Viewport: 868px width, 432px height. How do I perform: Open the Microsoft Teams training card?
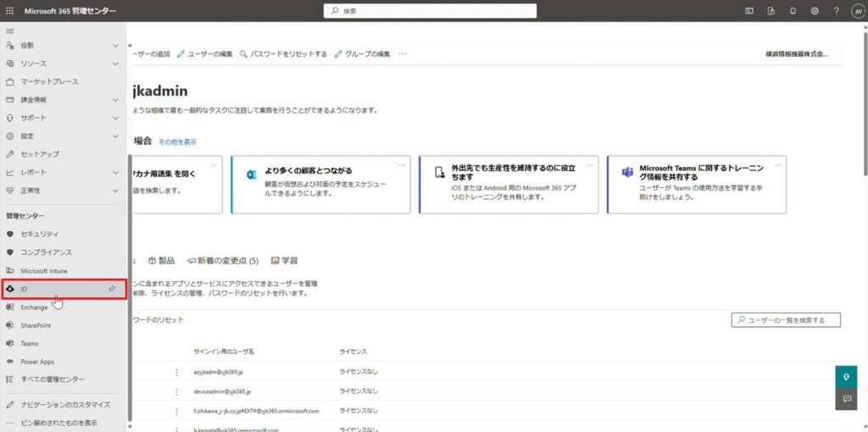[x=697, y=185]
